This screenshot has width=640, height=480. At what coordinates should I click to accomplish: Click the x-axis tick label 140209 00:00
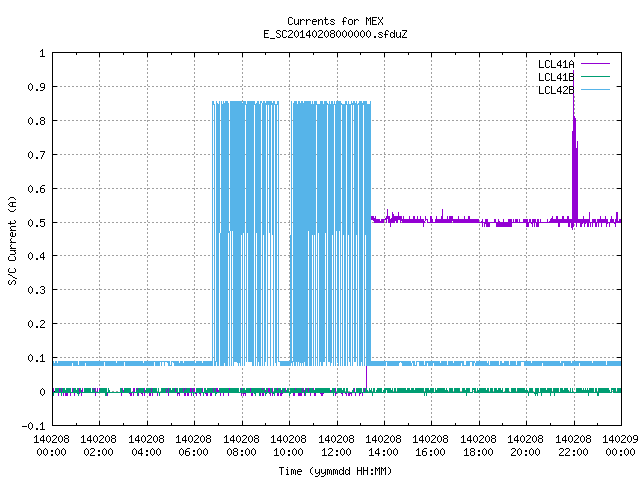tap(620, 446)
